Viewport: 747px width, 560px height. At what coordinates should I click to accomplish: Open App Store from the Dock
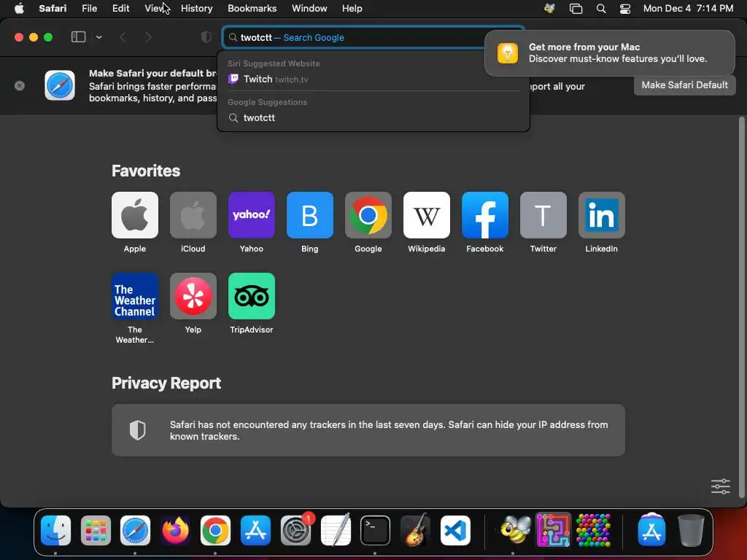point(255,530)
